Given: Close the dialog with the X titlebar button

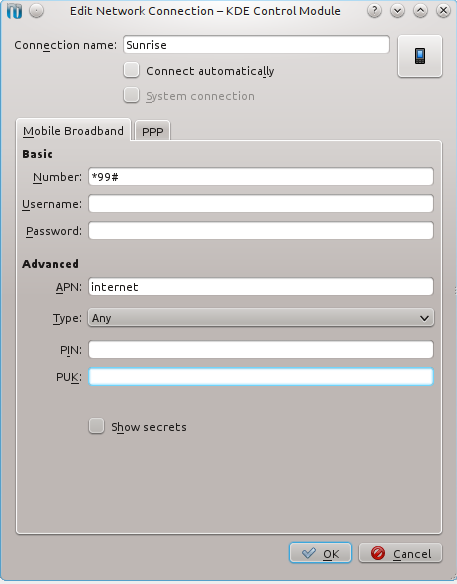Looking at the screenshot, I should pos(443,11).
